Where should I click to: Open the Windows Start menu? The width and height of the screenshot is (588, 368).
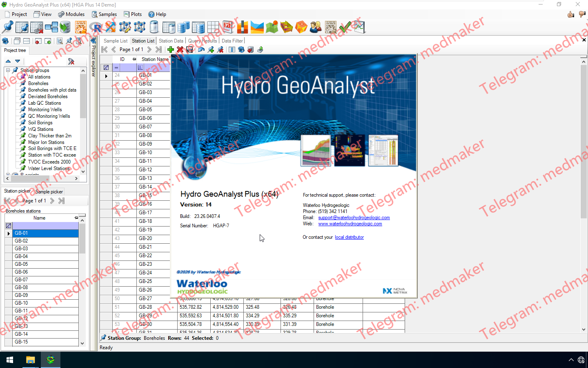[10, 360]
